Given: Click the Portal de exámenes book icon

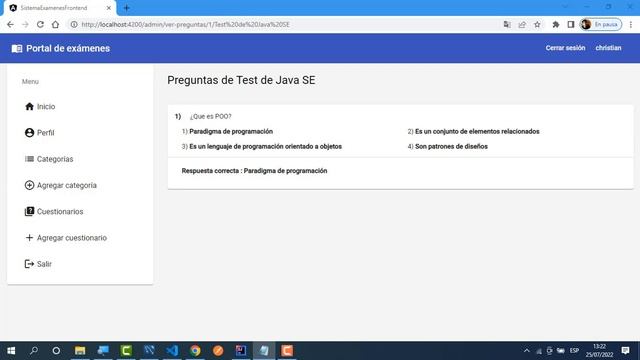Looking at the screenshot, I should click(17, 49).
